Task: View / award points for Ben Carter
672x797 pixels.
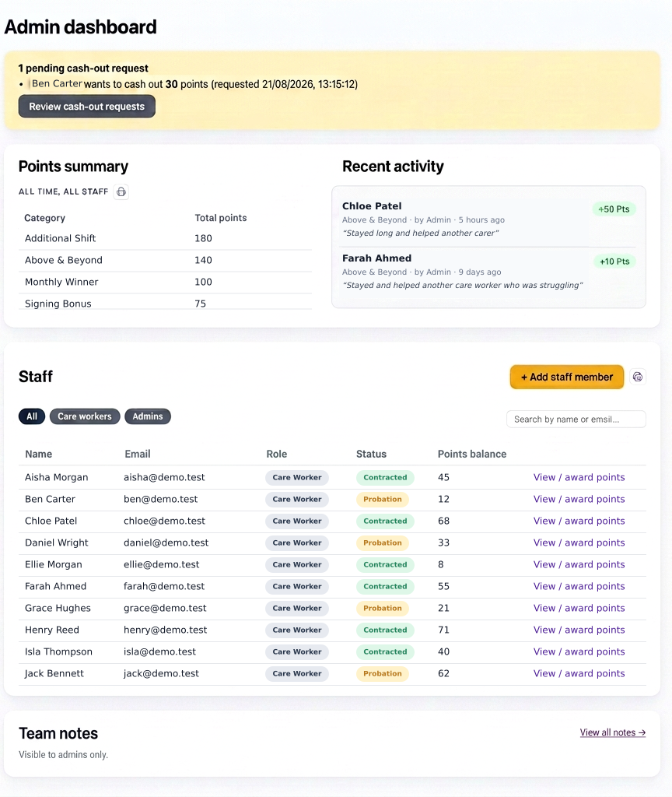Action: (579, 499)
